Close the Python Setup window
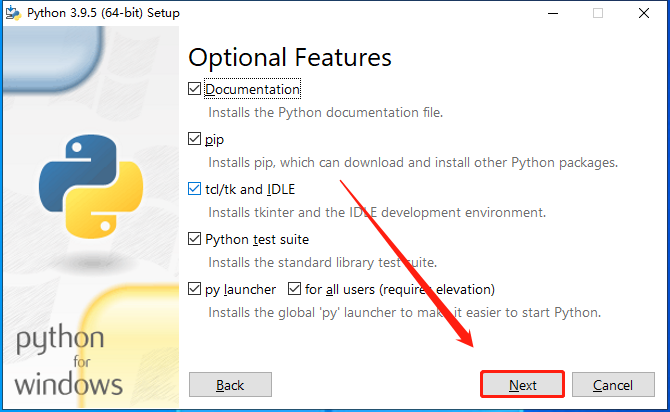This screenshot has height=412, width=670. pyautogui.click(x=644, y=13)
